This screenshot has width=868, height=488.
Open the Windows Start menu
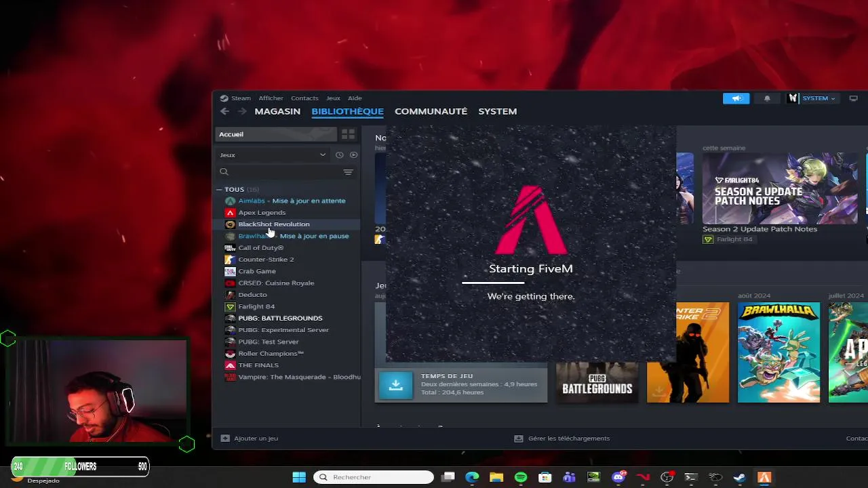pyautogui.click(x=298, y=477)
